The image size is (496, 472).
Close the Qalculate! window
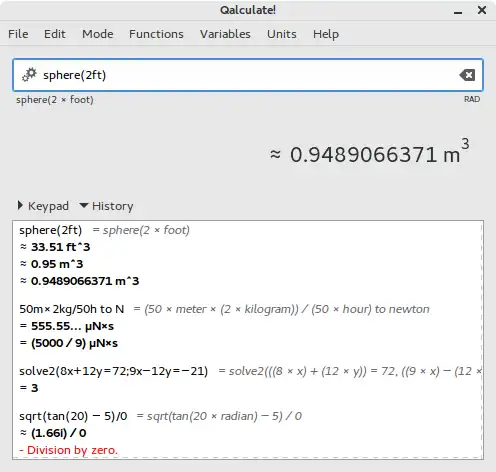tap(482, 10)
